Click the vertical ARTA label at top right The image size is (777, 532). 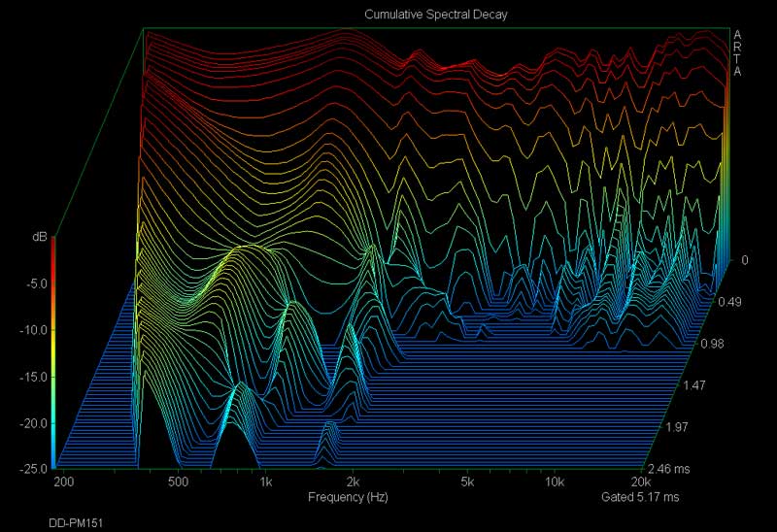point(738,52)
